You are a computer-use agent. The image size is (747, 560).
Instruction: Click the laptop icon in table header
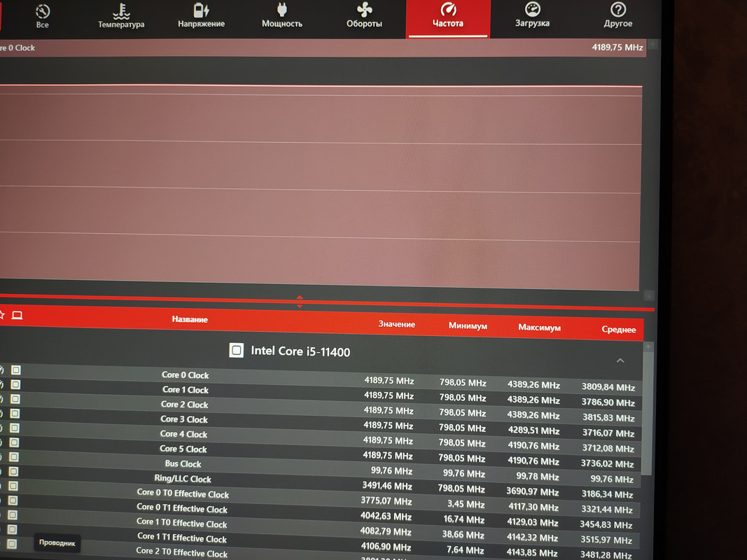(x=17, y=315)
